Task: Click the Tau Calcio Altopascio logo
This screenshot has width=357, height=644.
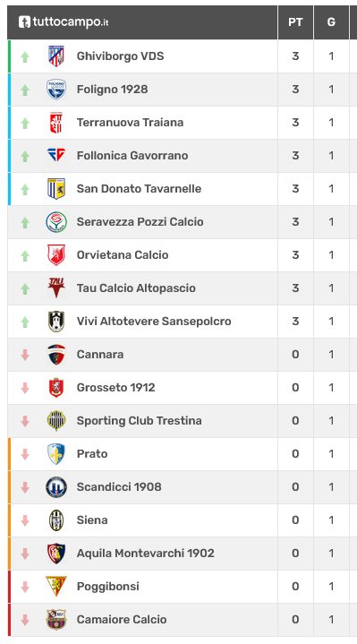Action: [x=56, y=288]
